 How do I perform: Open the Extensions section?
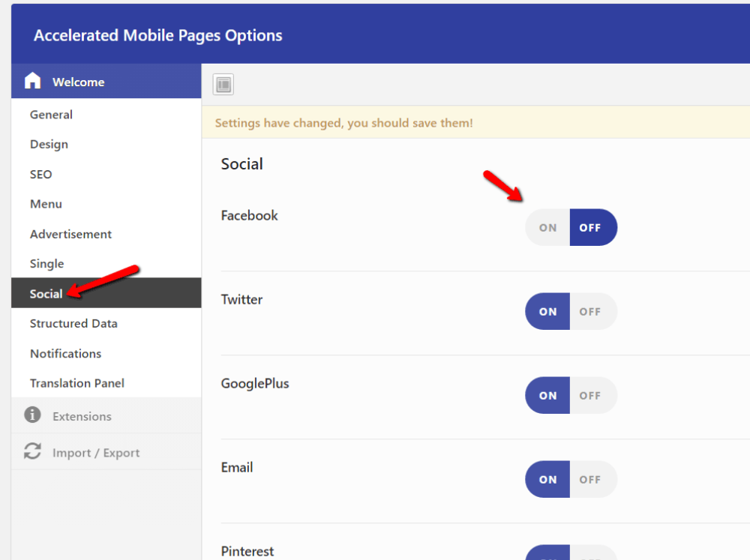pos(106,415)
